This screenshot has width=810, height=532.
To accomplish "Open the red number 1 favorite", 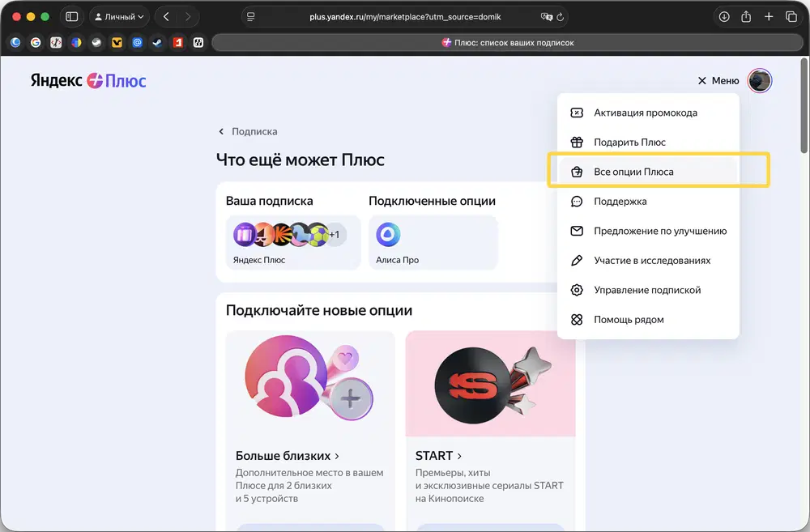I will click(178, 43).
